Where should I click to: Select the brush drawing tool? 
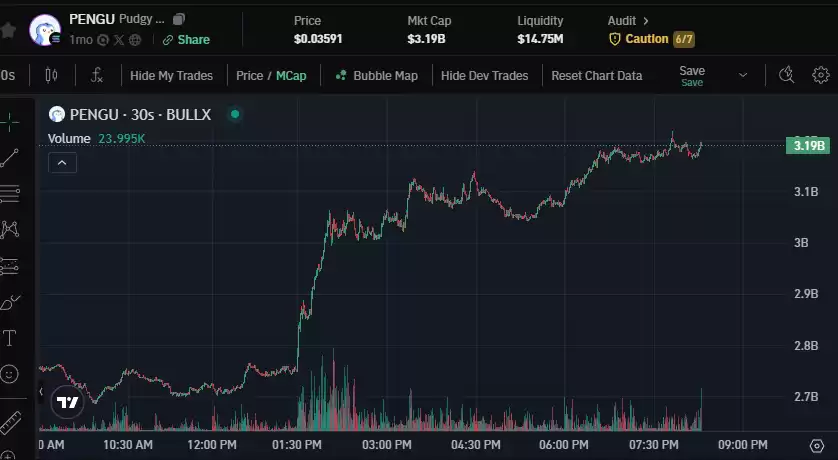tap(10, 302)
